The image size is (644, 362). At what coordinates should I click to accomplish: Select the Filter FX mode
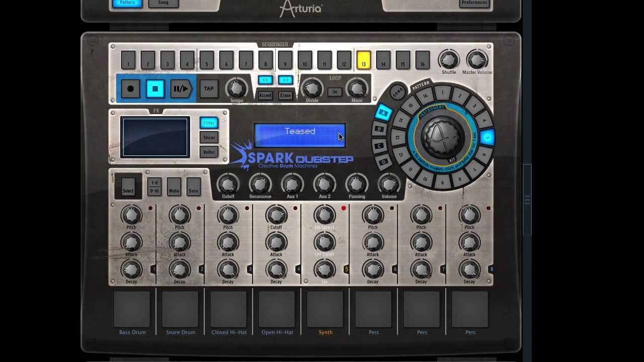209,123
